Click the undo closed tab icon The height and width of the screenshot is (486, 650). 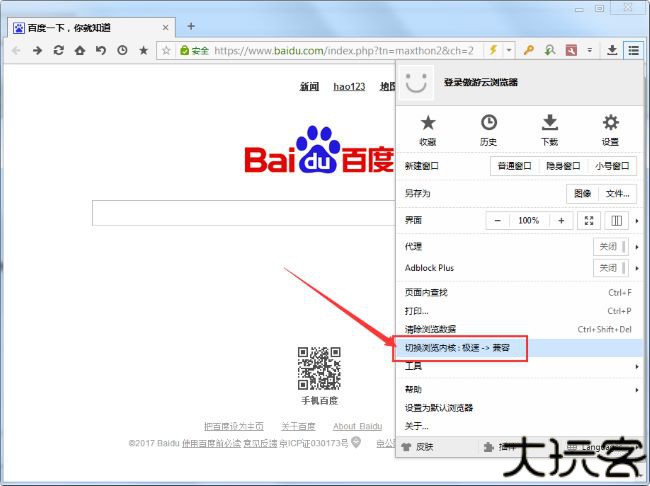pyautogui.click(x=101, y=51)
